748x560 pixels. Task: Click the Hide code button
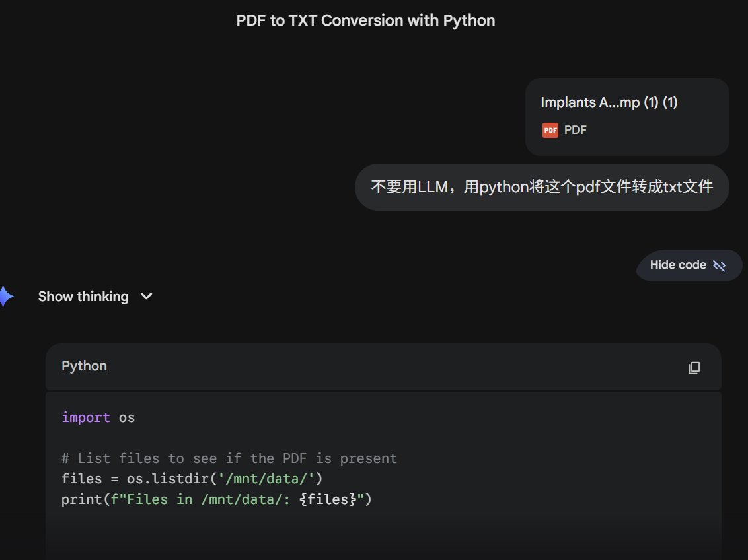[689, 265]
